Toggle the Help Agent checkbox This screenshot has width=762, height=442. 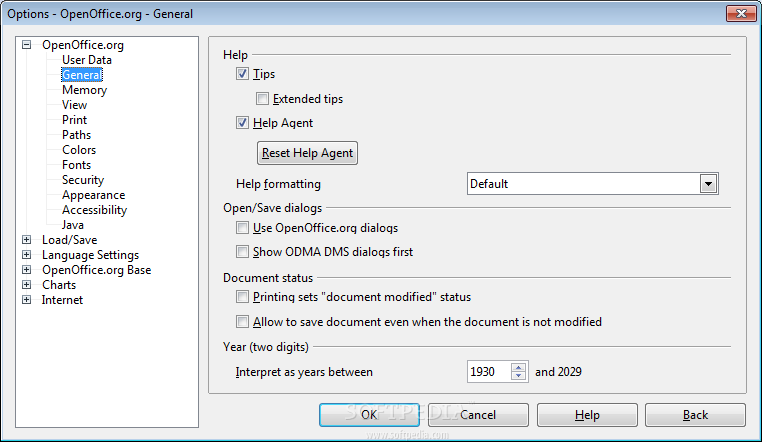[242, 123]
